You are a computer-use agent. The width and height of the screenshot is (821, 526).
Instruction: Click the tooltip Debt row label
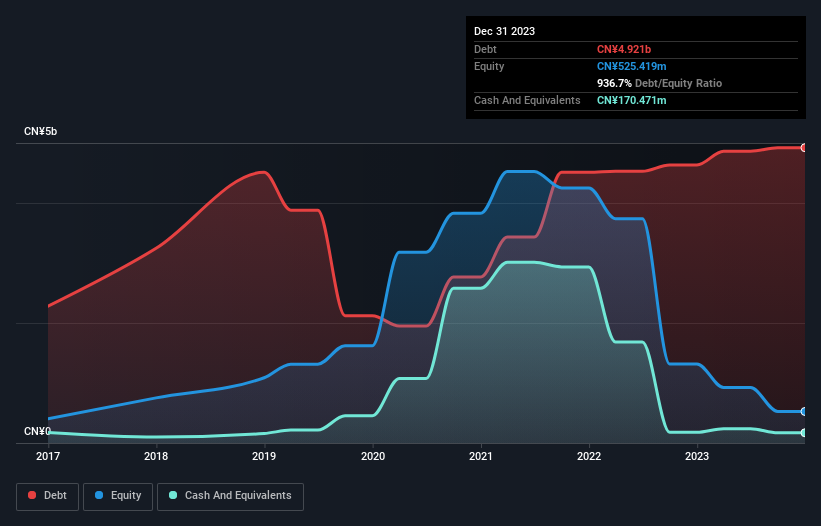coord(485,49)
